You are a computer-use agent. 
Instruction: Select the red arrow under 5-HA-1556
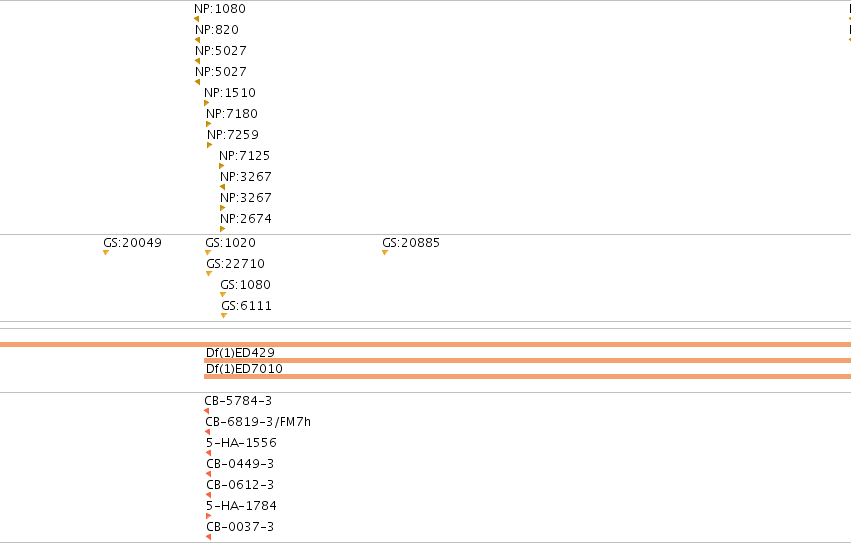tap(208, 453)
